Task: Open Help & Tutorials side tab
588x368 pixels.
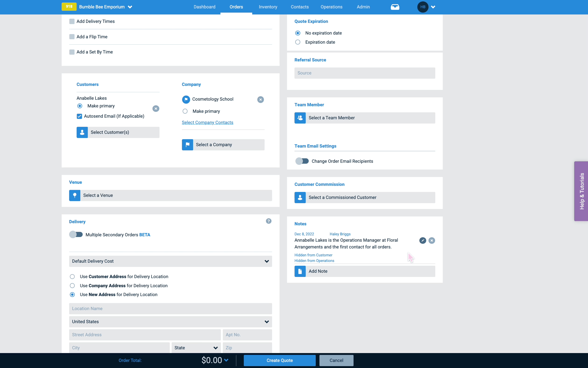Action: [581, 191]
